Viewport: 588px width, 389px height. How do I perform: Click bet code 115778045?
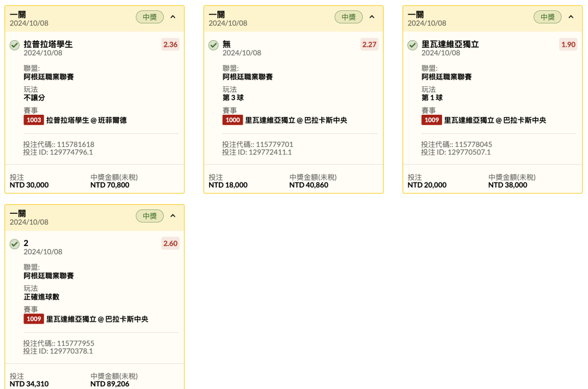click(x=474, y=144)
